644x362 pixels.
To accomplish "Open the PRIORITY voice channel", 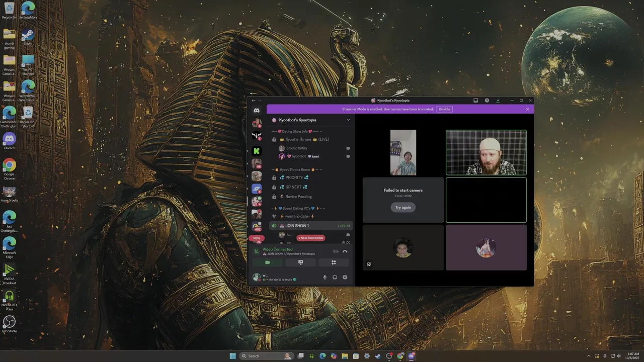I will [310, 177].
